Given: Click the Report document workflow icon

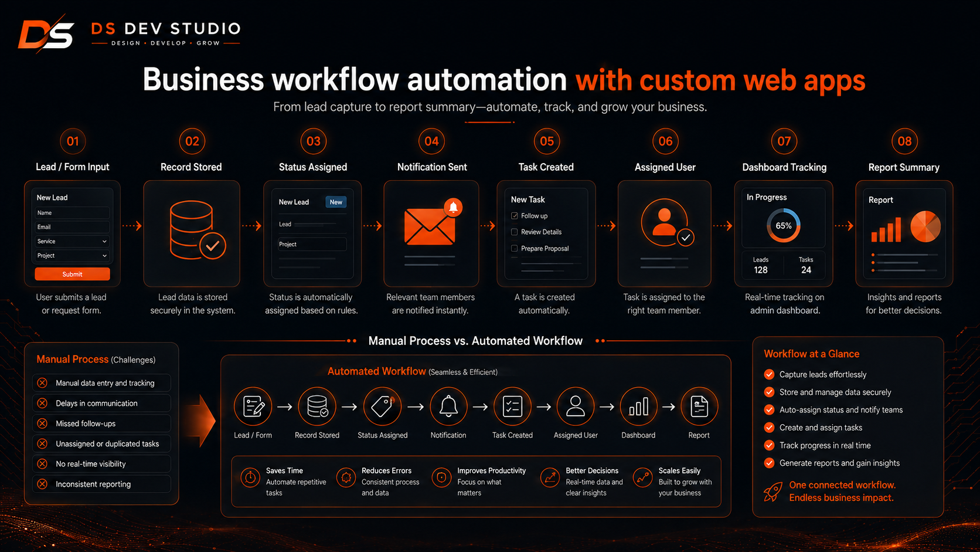Looking at the screenshot, I should coord(699,406).
